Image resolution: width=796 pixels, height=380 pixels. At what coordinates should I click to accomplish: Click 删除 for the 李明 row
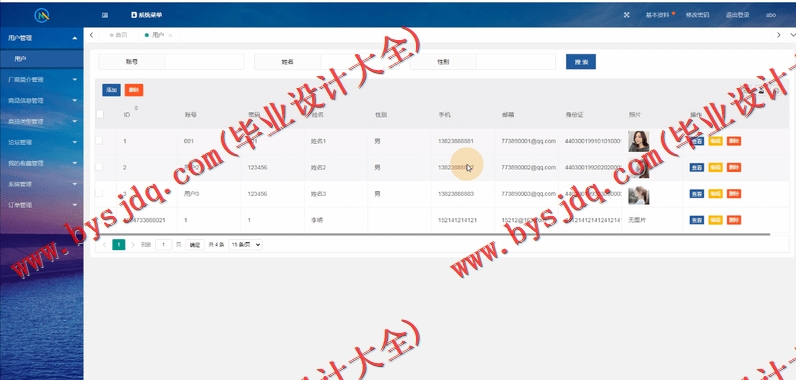pos(734,220)
